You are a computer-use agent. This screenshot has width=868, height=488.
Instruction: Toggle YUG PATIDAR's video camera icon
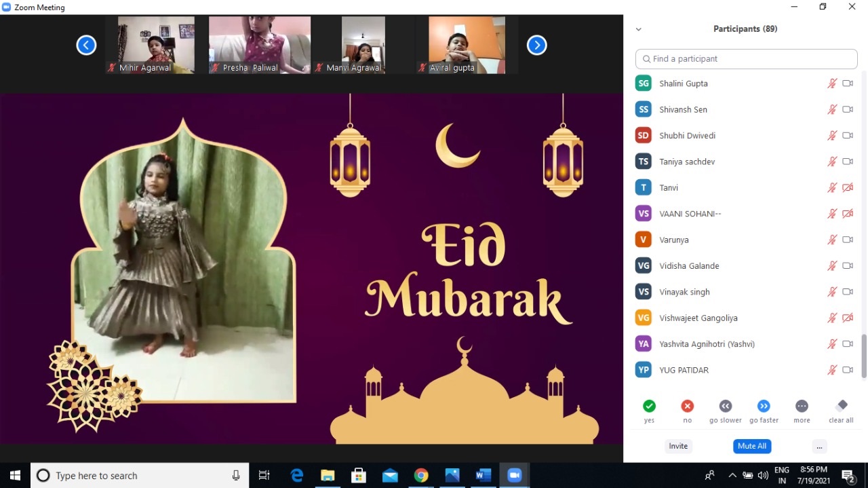(x=848, y=370)
